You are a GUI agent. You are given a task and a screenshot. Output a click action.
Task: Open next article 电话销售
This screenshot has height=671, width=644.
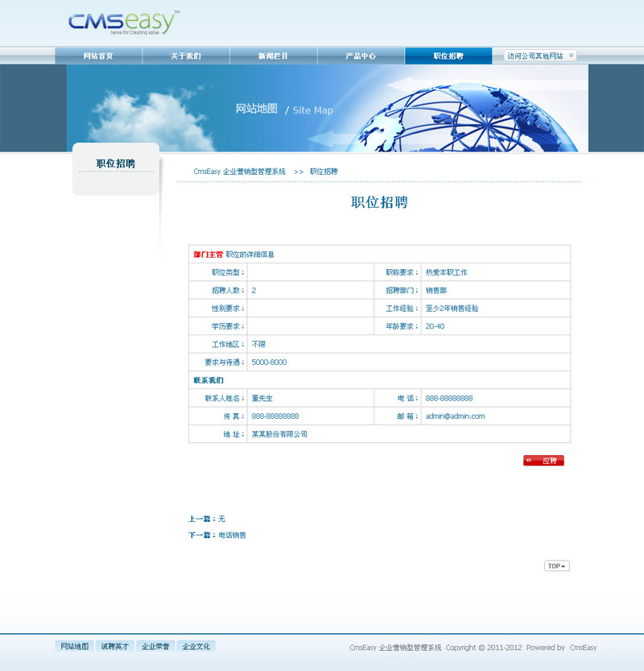click(x=233, y=535)
